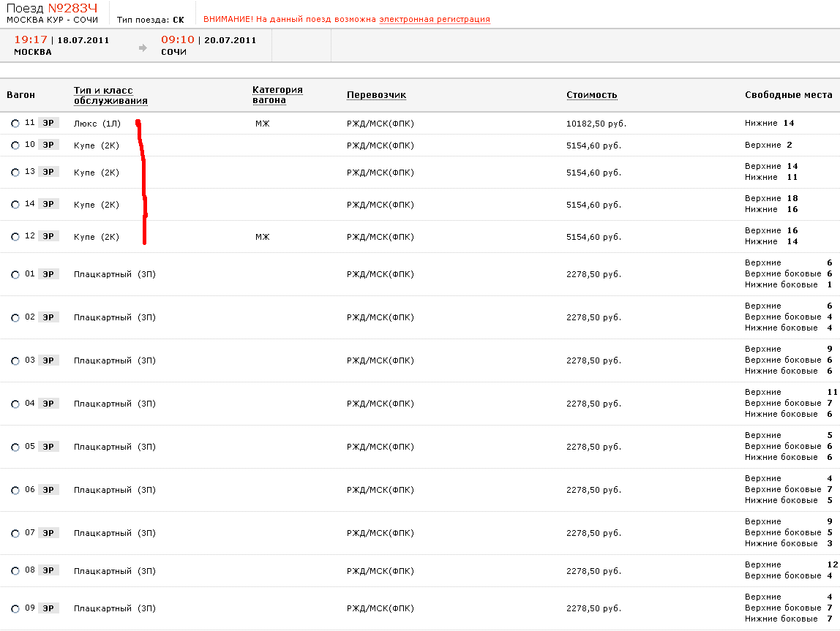Click the ЭР badge for wagon 07
Screen dimensions: 840x631
(x=48, y=533)
